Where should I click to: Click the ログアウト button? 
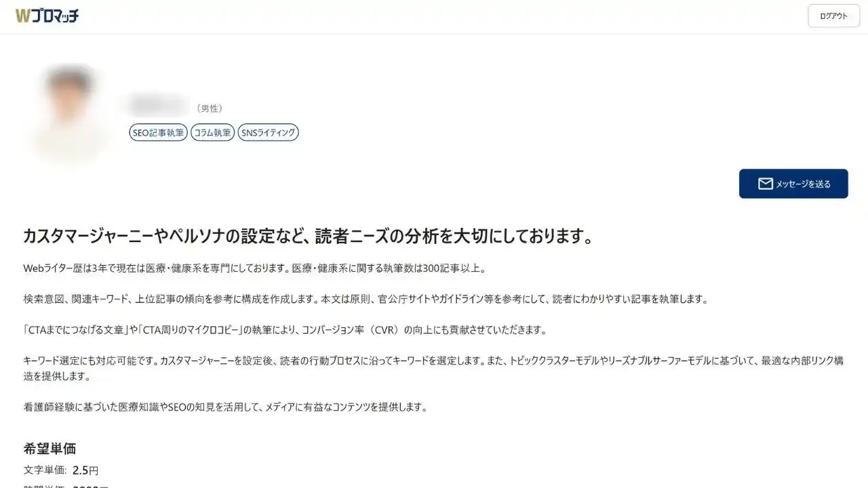pos(833,16)
